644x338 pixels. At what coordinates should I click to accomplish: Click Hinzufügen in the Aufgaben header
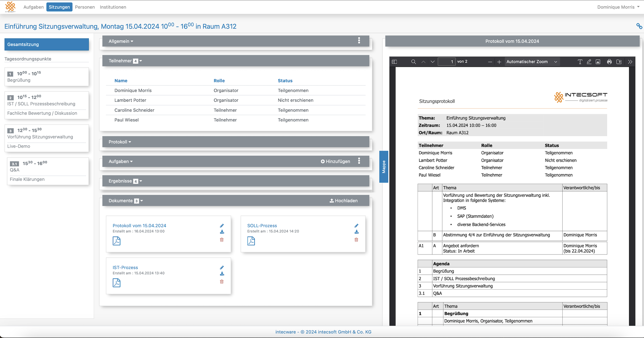335,162
